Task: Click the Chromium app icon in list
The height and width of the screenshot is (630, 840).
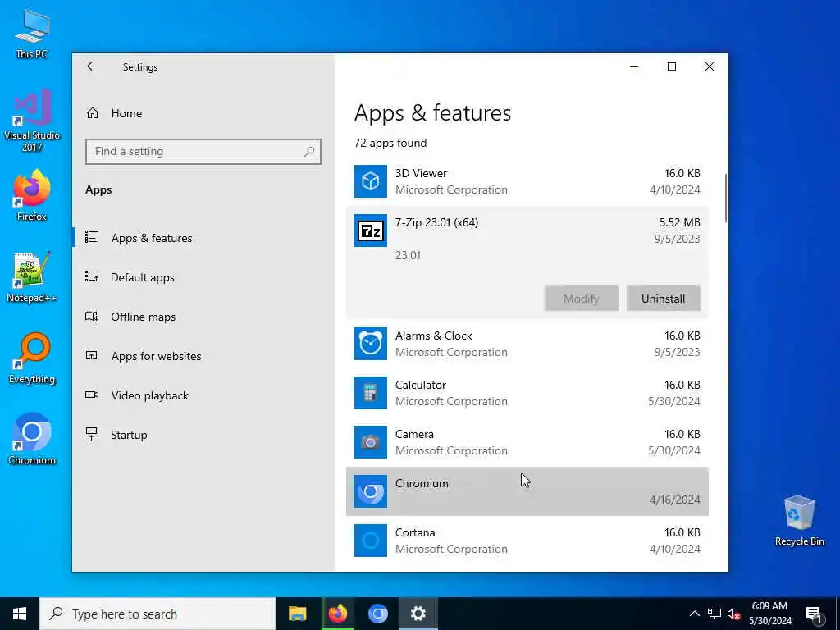Action: point(370,491)
